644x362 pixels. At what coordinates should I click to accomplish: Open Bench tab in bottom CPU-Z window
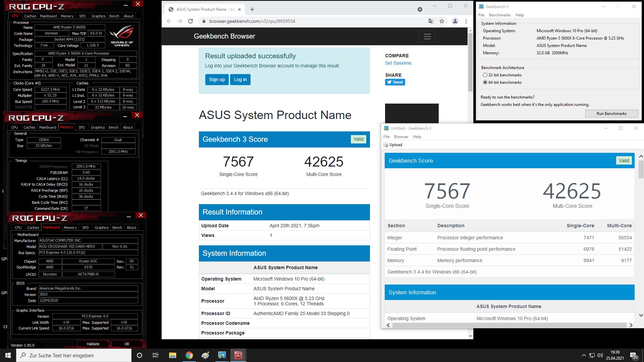(117, 228)
